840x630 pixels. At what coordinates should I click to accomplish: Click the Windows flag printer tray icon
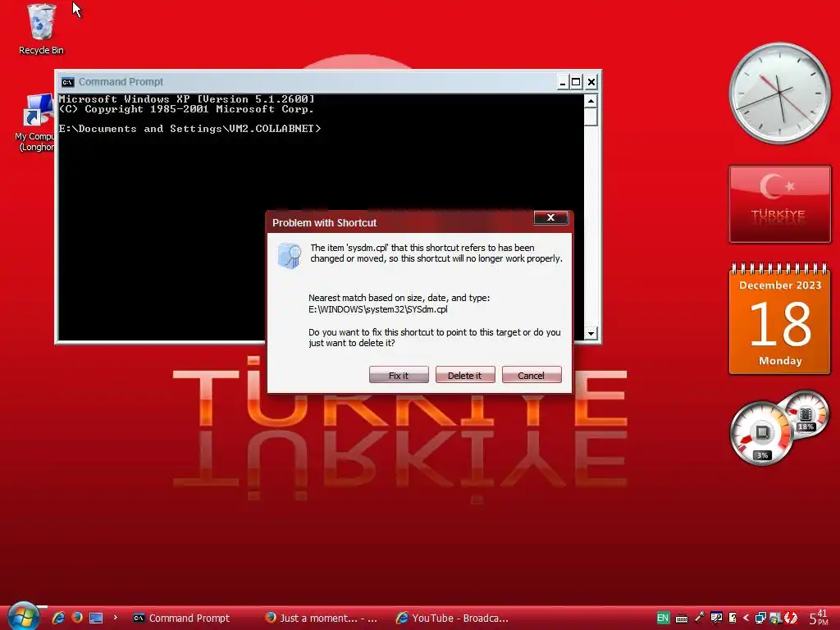coord(775,618)
